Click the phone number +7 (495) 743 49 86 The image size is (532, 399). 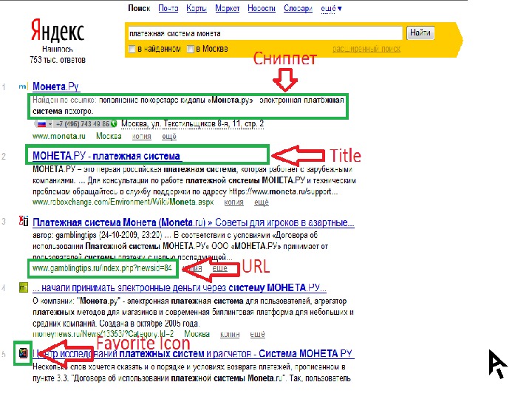click(83, 124)
